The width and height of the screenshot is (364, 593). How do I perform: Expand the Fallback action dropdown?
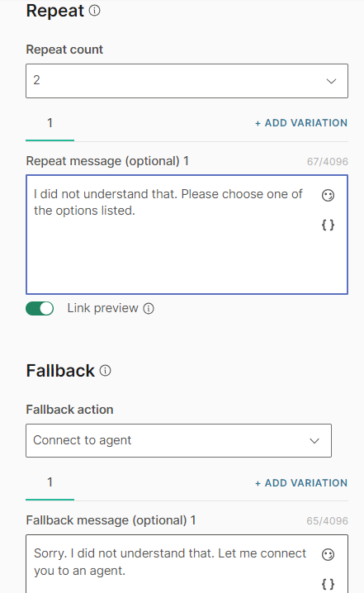(178, 440)
